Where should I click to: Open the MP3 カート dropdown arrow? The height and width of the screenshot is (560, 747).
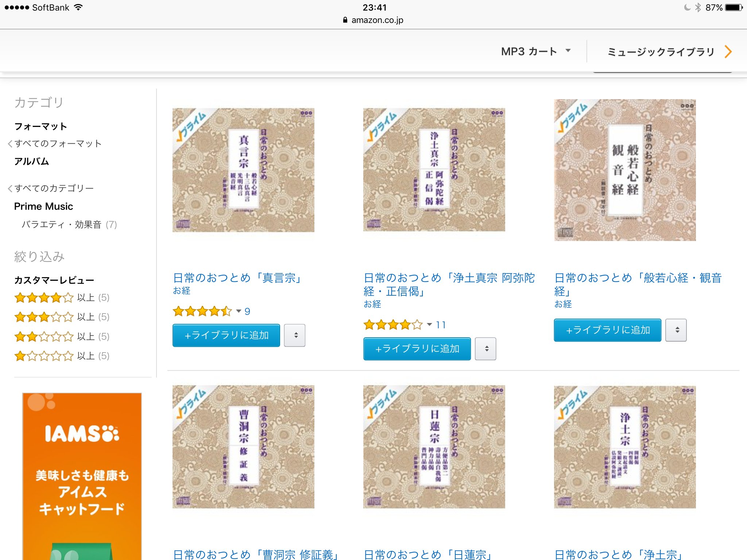click(568, 51)
